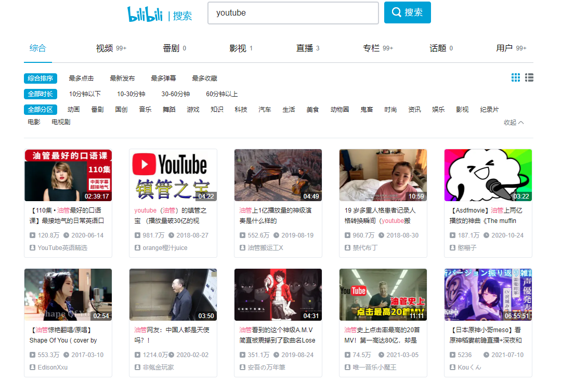Open uploader 憨嘣子
This screenshot has width=588, height=381.
click(x=467, y=247)
